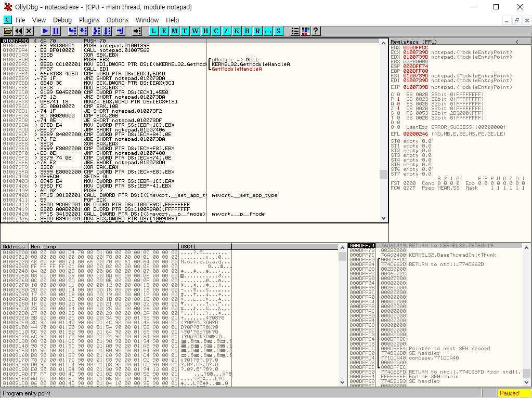Viewport: 532px width, 398px height.
Task: Click disassembly scrollbar up arrow
Action: point(383,43)
